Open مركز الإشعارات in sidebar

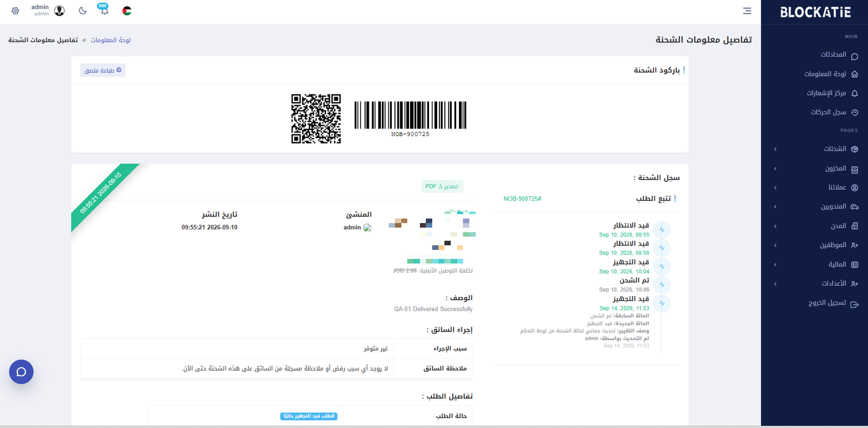pos(826,93)
